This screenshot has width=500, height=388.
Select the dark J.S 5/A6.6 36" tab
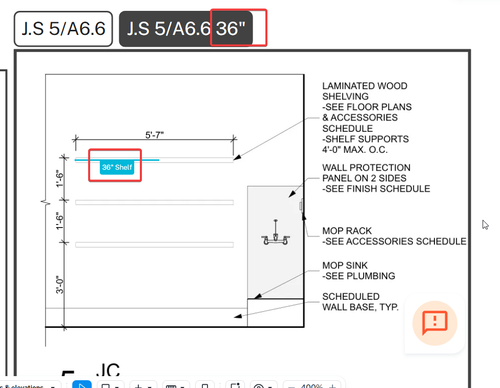click(186, 29)
